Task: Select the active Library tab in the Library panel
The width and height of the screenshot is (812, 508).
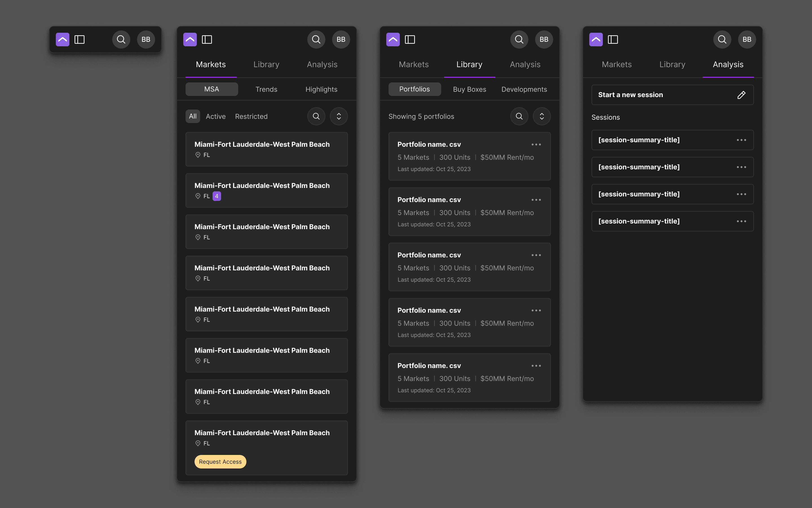Action: pyautogui.click(x=469, y=65)
